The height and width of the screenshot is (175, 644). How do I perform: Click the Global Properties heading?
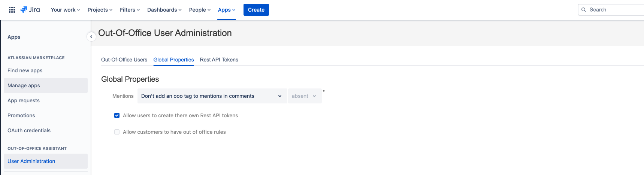pos(130,79)
